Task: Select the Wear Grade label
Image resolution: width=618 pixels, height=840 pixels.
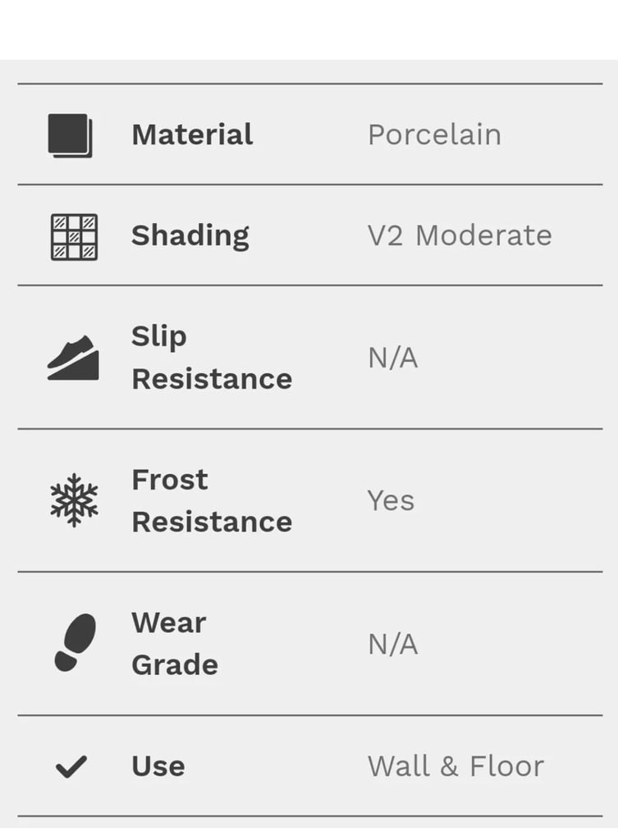Action: click(x=175, y=643)
